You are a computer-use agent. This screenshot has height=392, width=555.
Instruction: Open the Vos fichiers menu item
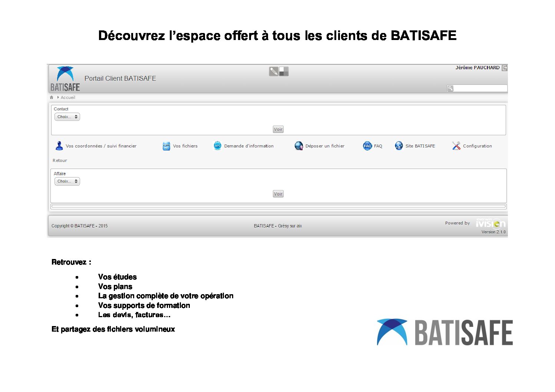coord(185,146)
